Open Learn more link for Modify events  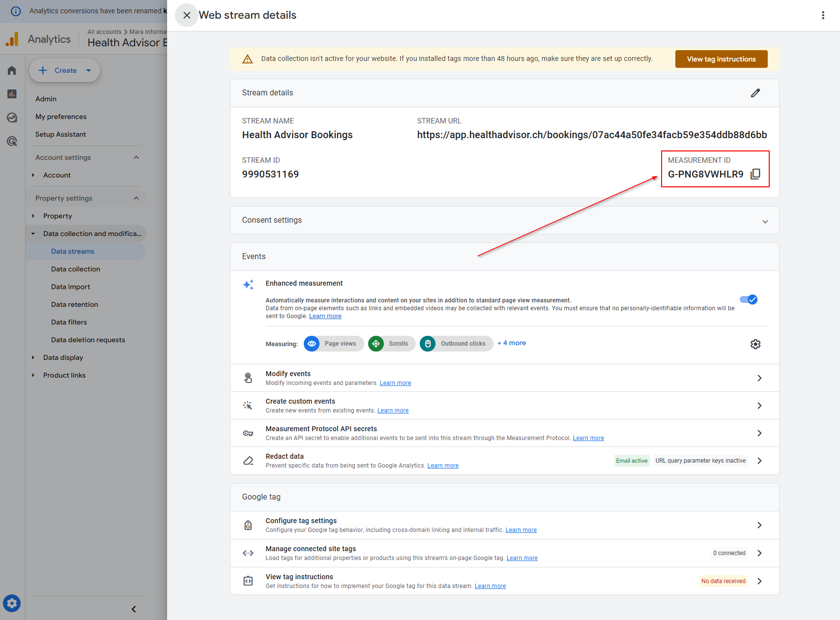pos(395,383)
